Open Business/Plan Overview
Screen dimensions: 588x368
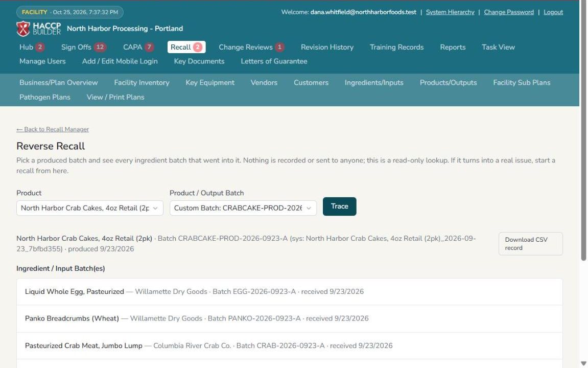point(59,82)
